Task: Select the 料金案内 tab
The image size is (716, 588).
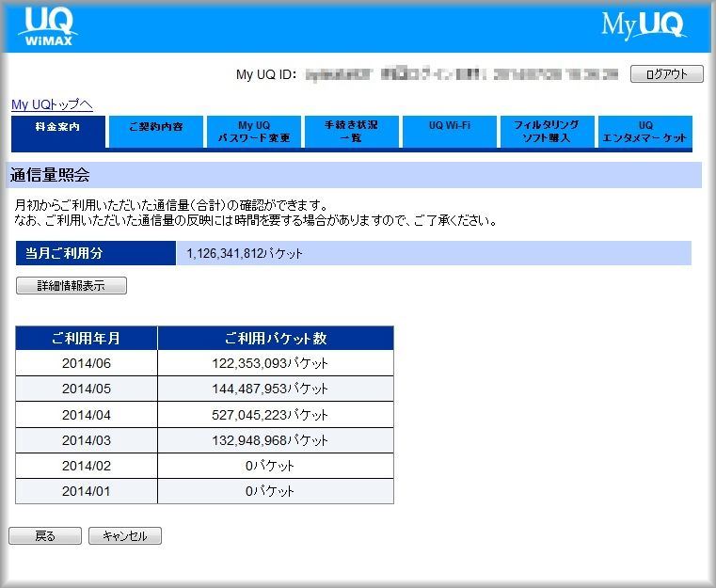Action: (x=58, y=132)
